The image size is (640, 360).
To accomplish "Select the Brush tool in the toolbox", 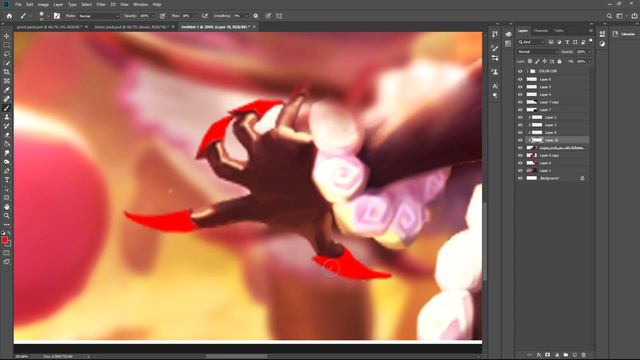I will click(x=7, y=108).
